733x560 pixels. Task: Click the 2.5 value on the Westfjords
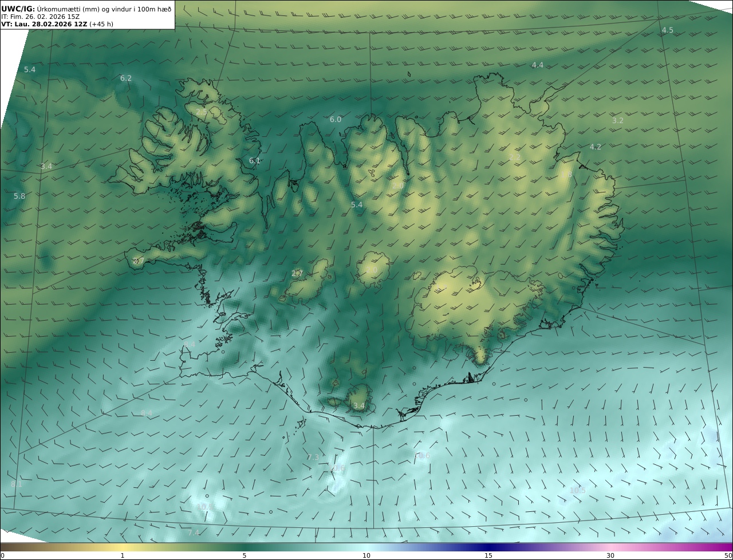click(202, 112)
